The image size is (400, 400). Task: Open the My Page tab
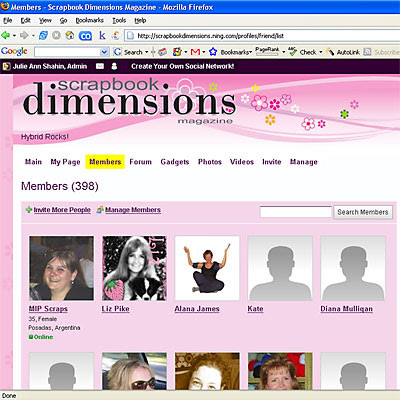pos(65,162)
